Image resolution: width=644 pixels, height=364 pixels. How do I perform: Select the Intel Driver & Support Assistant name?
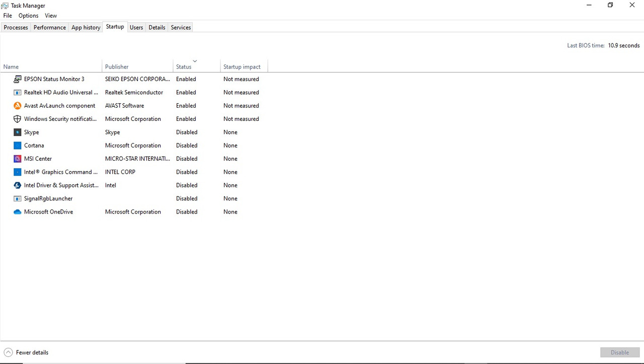tap(61, 185)
